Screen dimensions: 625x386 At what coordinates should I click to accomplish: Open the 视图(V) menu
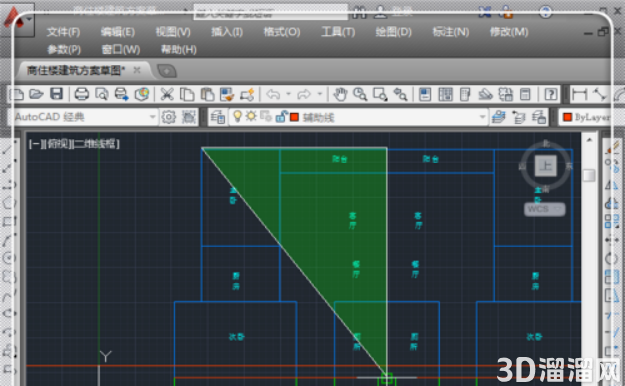tap(173, 32)
